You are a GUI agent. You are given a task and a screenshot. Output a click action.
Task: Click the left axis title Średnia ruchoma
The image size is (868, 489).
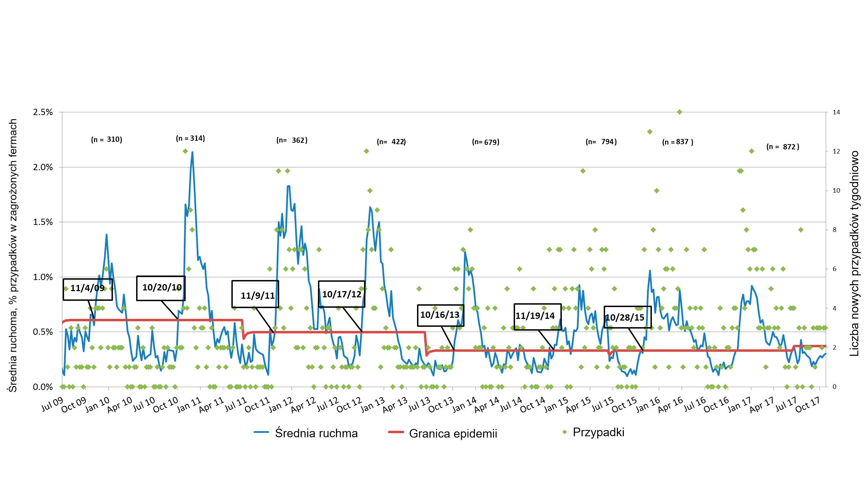[x=13, y=255]
